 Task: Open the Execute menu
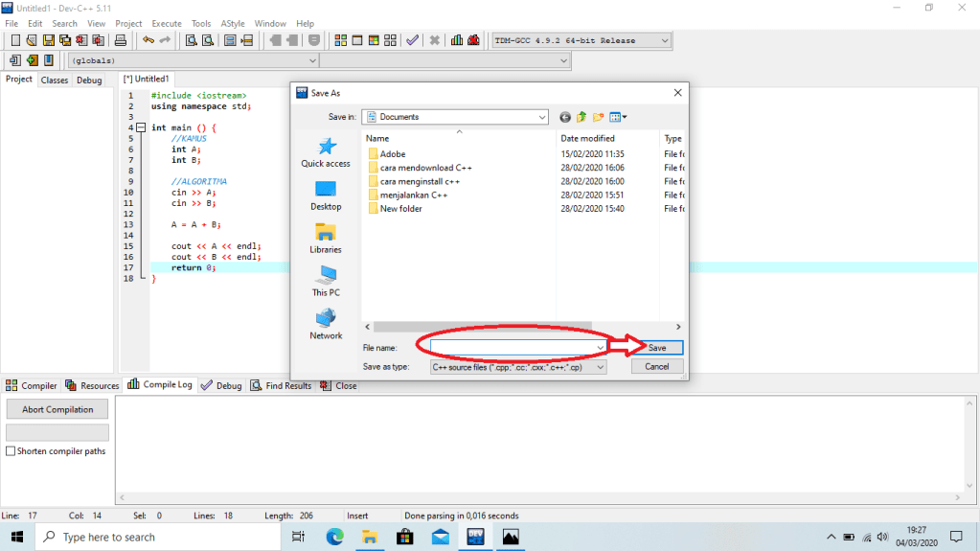pyautogui.click(x=166, y=23)
